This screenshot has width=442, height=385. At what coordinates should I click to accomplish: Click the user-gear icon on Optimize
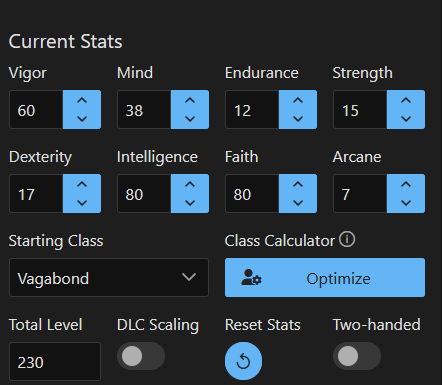click(251, 277)
